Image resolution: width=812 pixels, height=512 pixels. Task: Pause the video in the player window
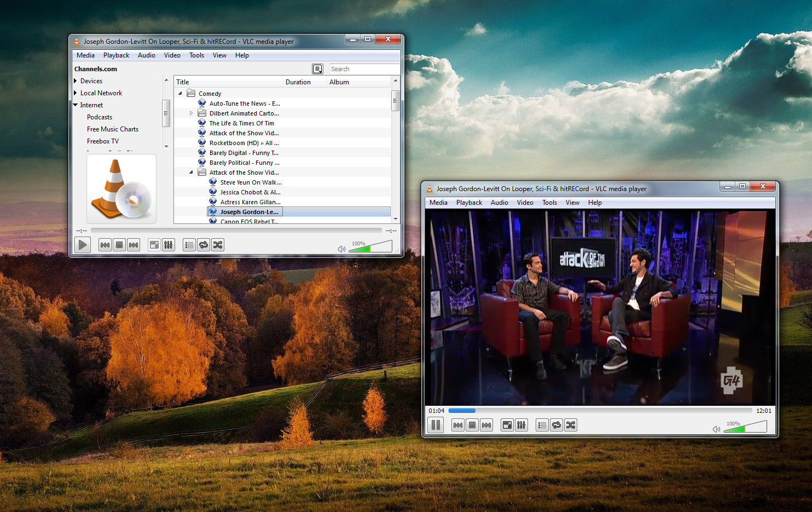tap(436, 425)
